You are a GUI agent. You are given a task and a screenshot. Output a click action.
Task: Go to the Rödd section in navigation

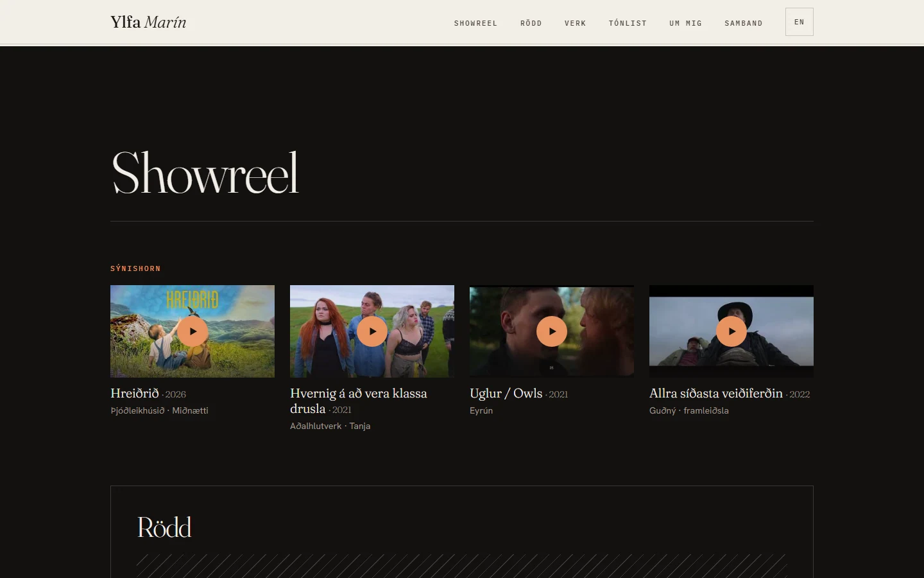click(531, 23)
